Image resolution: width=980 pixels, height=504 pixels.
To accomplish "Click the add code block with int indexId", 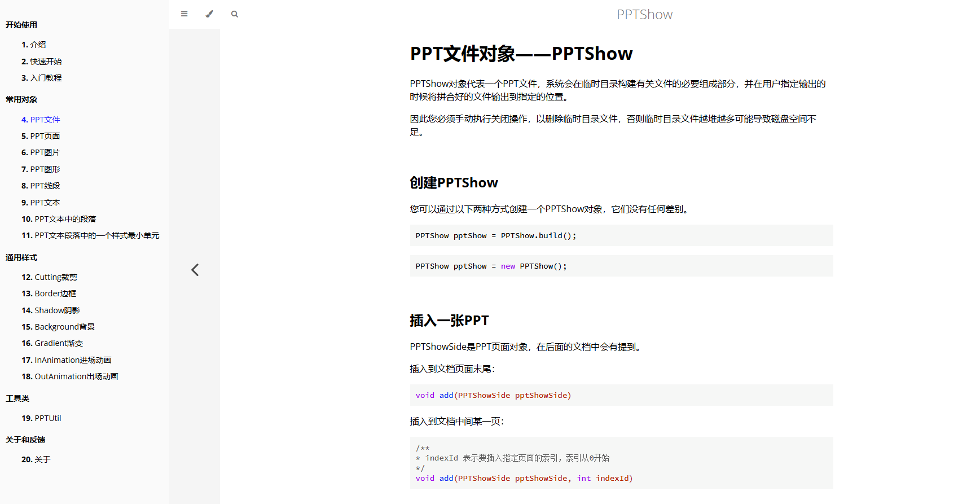I will [x=621, y=463].
